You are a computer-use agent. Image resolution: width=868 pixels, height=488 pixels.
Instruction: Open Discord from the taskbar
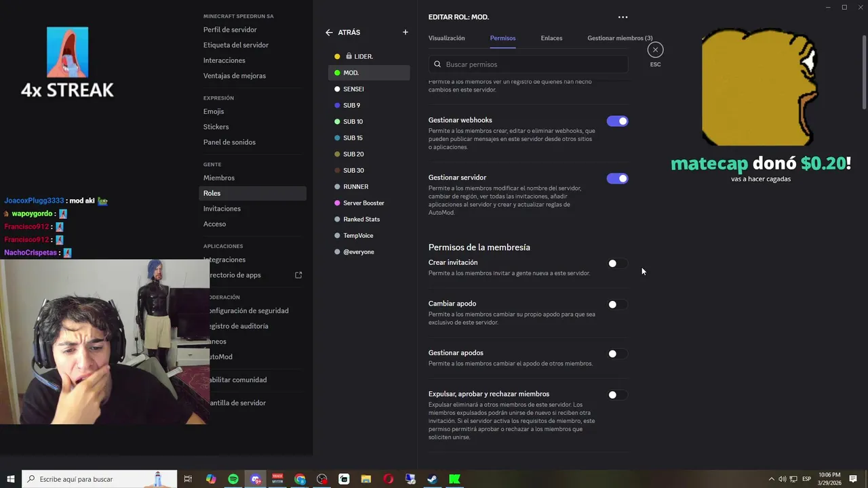pyautogui.click(x=256, y=479)
